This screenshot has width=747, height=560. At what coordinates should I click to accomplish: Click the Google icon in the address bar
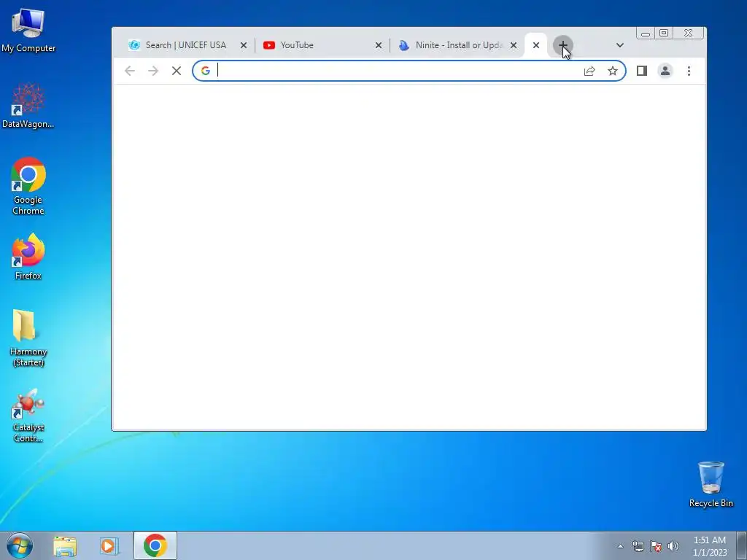click(x=205, y=71)
